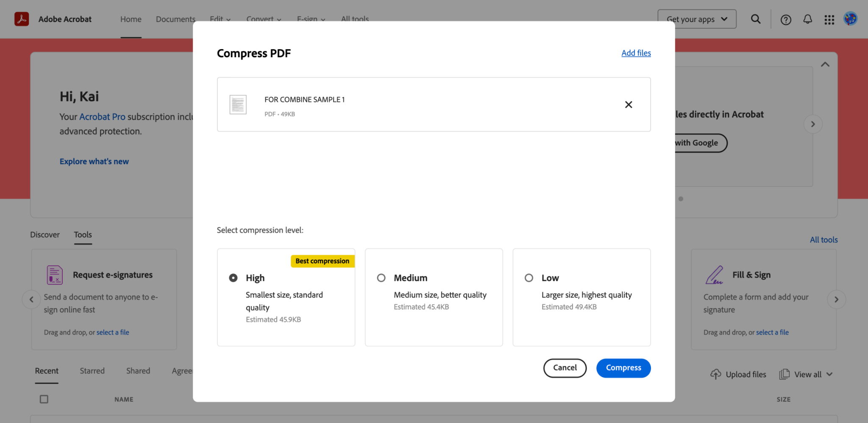The height and width of the screenshot is (423, 868).
Task: Click the Request e-signatures card title
Action: pyautogui.click(x=113, y=275)
